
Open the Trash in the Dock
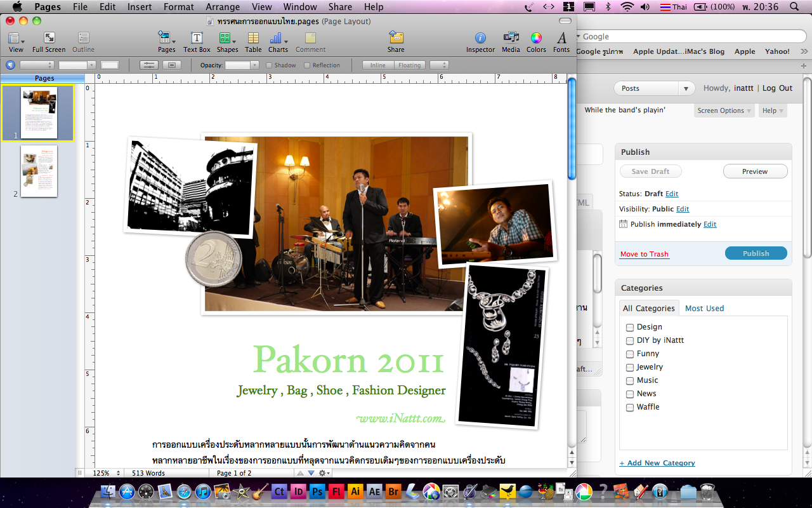707,491
